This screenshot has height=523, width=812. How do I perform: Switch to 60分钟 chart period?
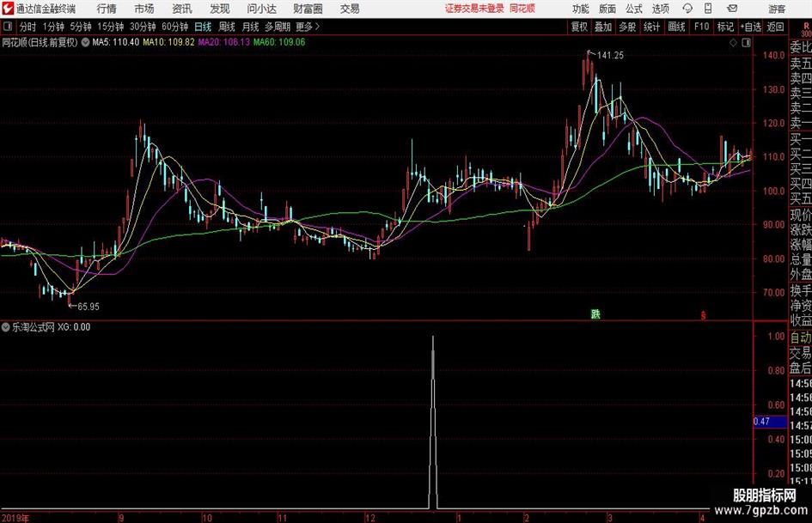(x=174, y=27)
